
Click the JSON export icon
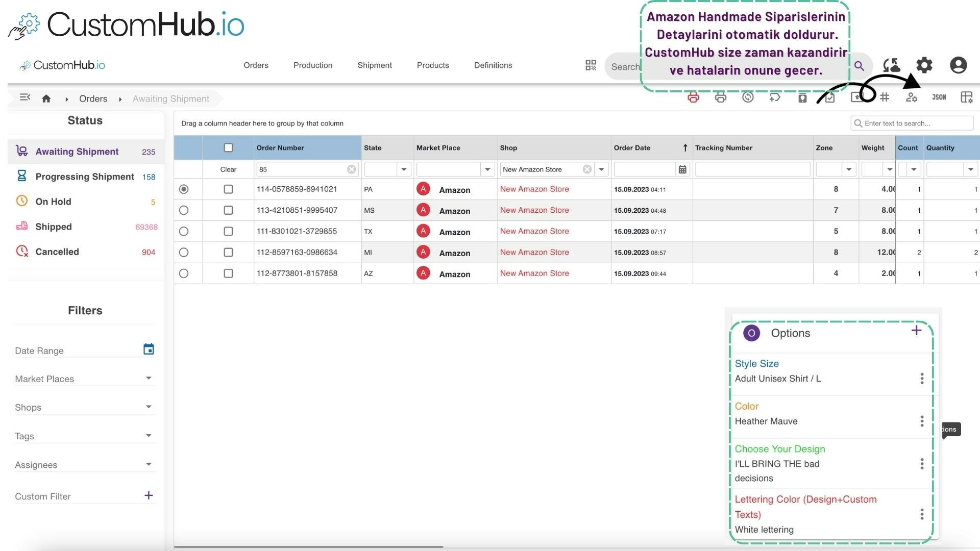[x=939, y=97]
